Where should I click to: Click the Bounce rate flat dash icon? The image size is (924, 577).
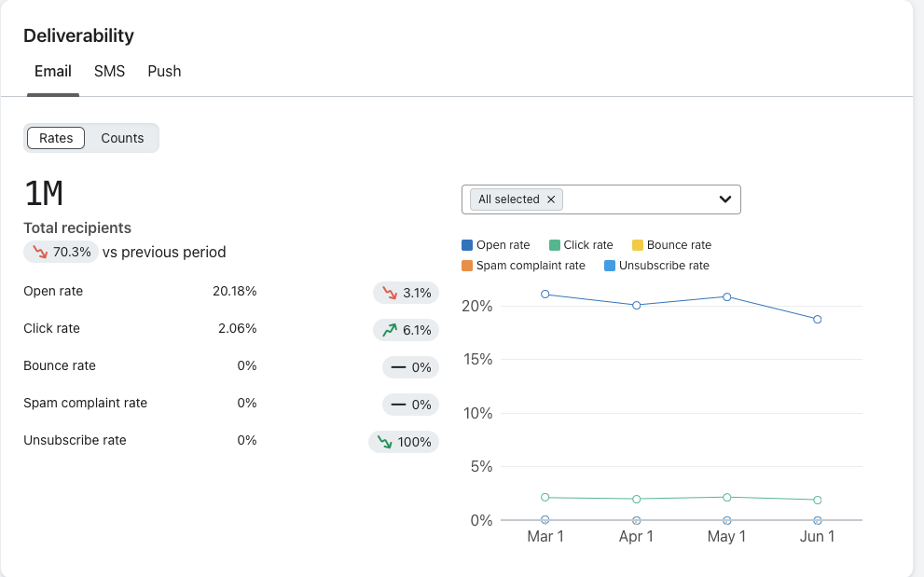click(398, 367)
